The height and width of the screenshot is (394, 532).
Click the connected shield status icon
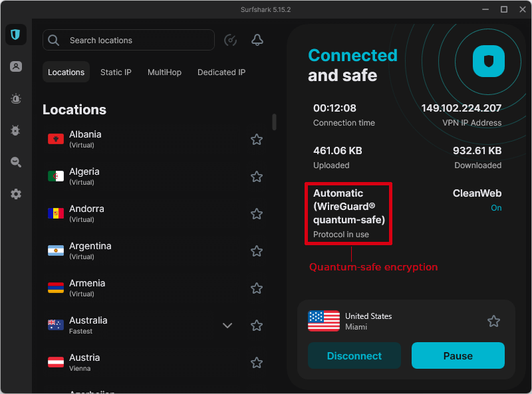point(489,61)
